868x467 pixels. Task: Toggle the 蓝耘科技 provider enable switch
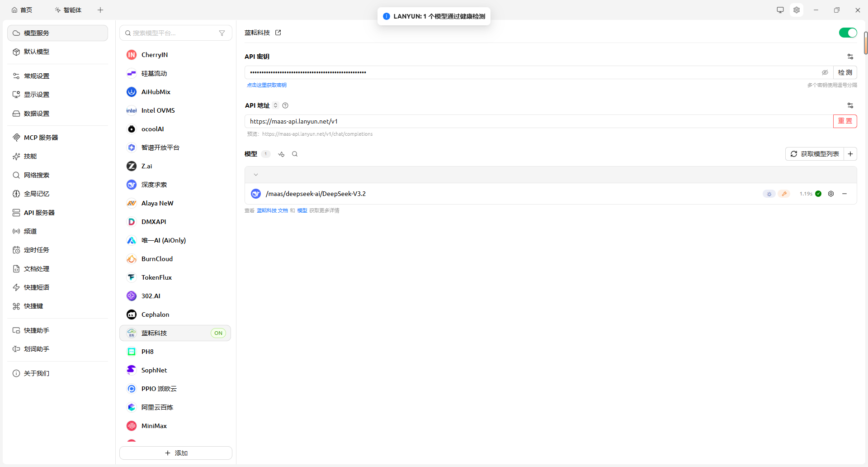pyautogui.click(x=848, y=33)
